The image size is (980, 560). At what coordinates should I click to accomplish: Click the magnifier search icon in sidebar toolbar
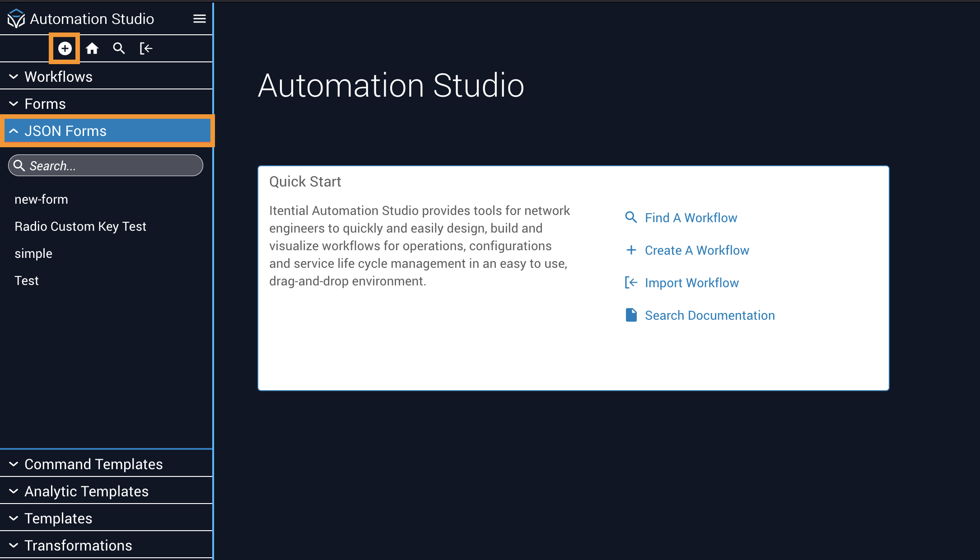coord(119,48)
